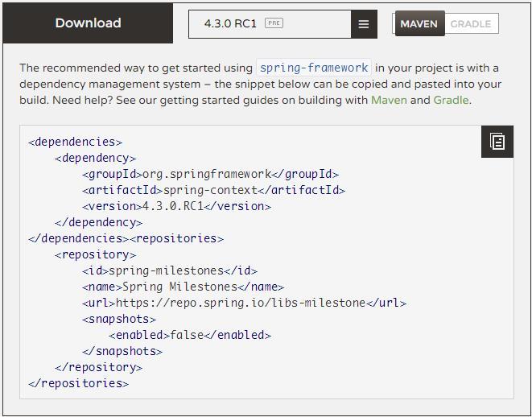Click the Spring Milestones name line

[x=184, y=287]
